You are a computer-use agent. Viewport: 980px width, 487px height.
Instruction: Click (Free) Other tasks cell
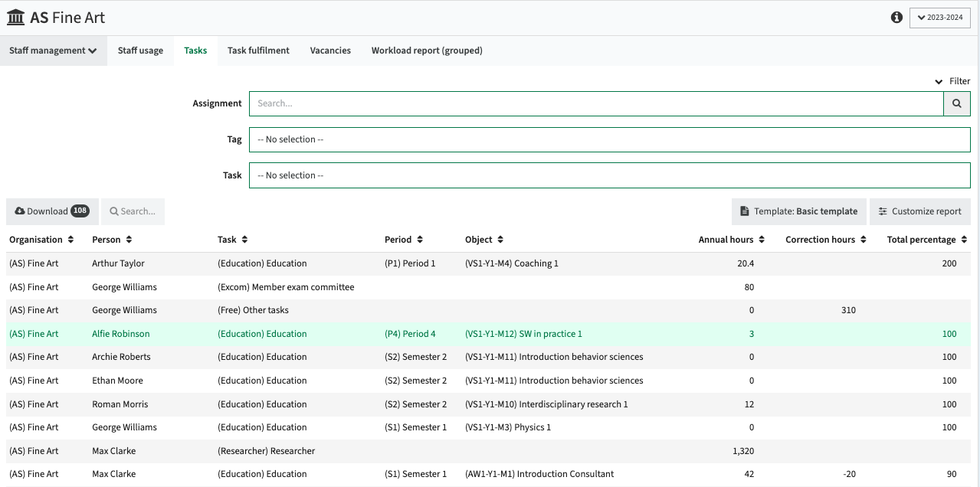253,310
